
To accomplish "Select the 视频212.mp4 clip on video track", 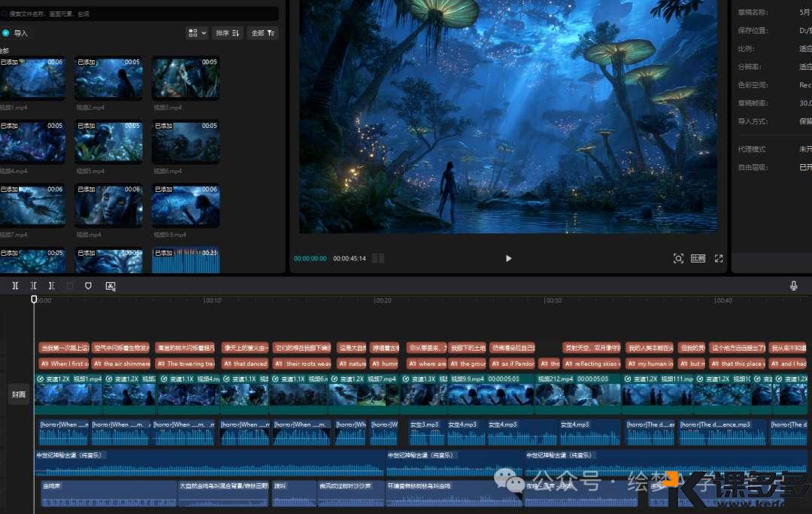I will click(x=577, y=394).
